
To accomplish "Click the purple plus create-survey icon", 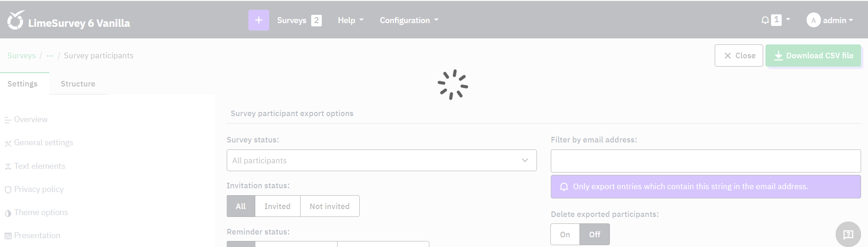I will click(259, 20).
